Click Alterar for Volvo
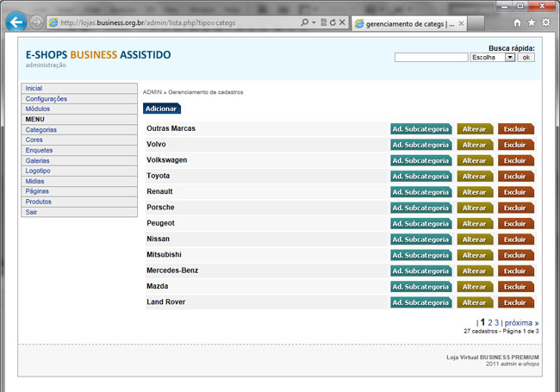The height and width of the screenshot is (392, 560). click(475, 145)
